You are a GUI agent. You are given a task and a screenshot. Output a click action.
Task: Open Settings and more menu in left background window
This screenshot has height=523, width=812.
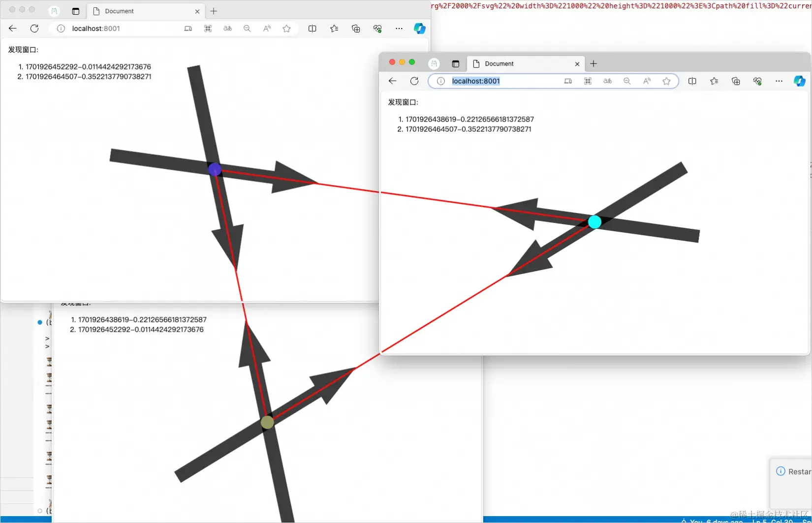[x=399, y=29]
